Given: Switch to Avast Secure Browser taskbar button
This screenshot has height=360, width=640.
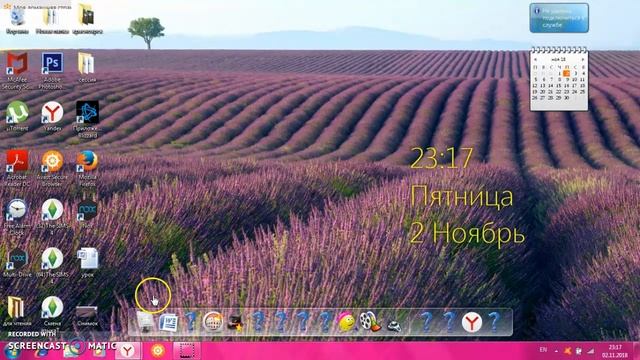Looking at the screenshot, I should [158, 351].
